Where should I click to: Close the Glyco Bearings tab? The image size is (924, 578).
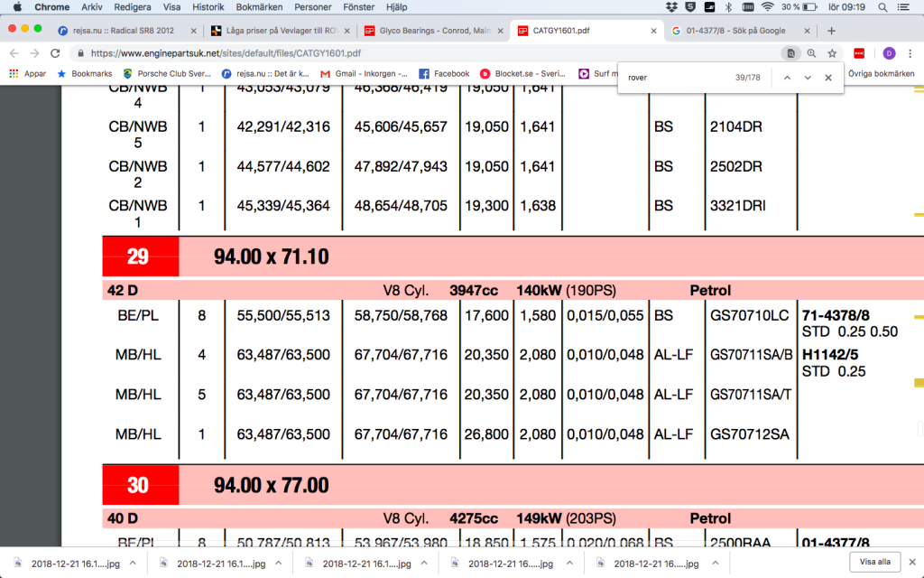(x=500, y=31)
